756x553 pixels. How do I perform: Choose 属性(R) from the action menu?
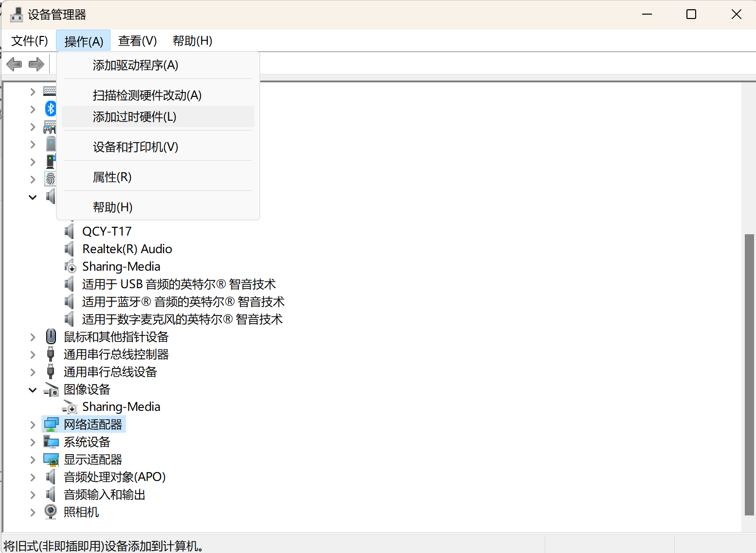point(158,177)
